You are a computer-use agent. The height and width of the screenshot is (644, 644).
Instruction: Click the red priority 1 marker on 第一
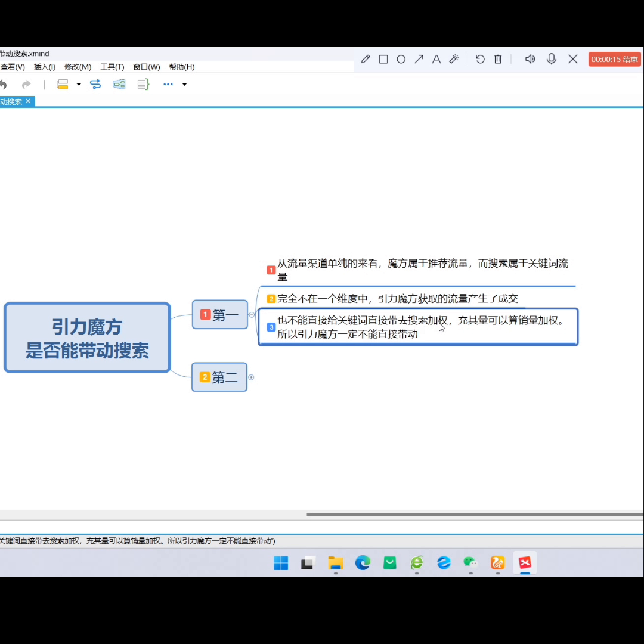[x=205, y=315]
